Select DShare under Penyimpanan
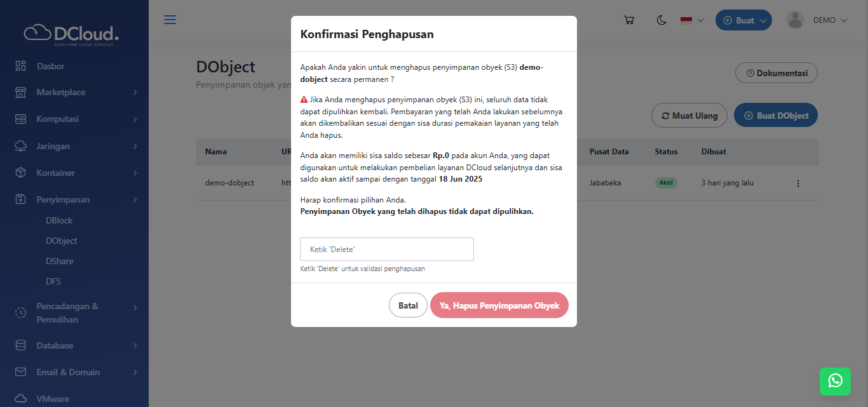Viewport: 868px width, 407px height. coord(60,261)
